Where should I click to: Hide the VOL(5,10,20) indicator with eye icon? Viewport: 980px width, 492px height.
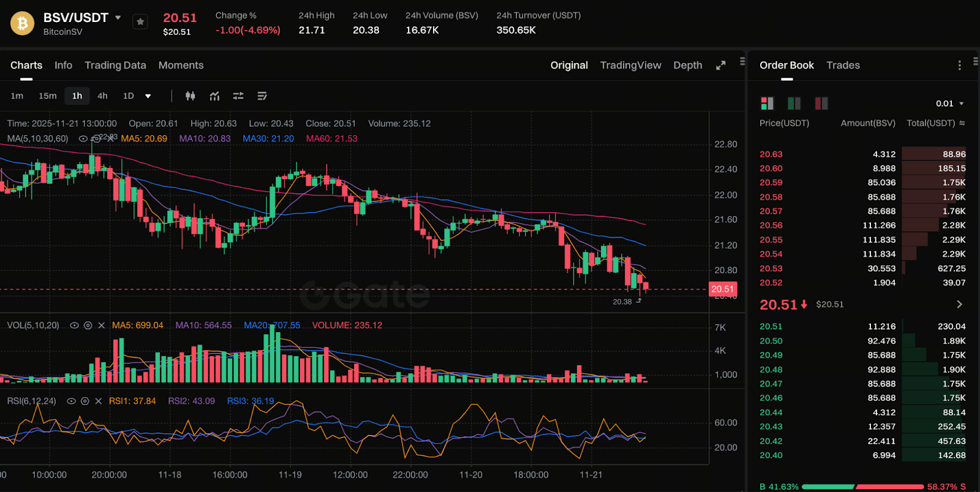(x=74, y=325)
